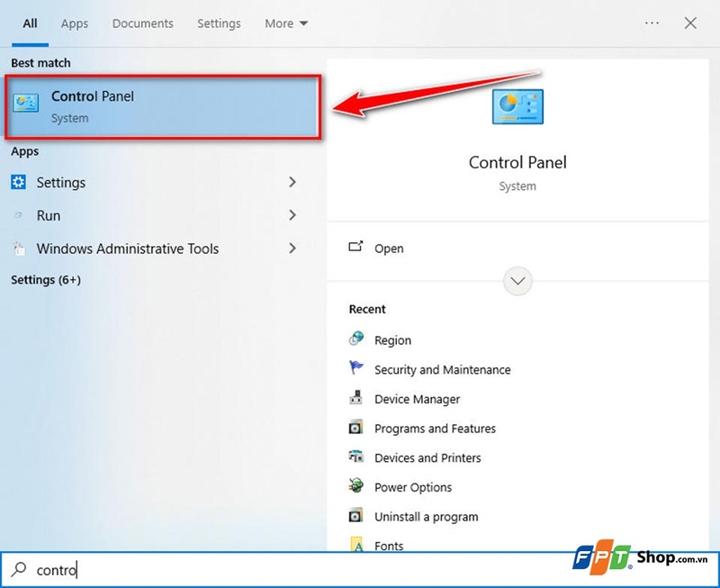Open Control Panel best match result
Screen dimensions: 720x588
click(163, 107)
